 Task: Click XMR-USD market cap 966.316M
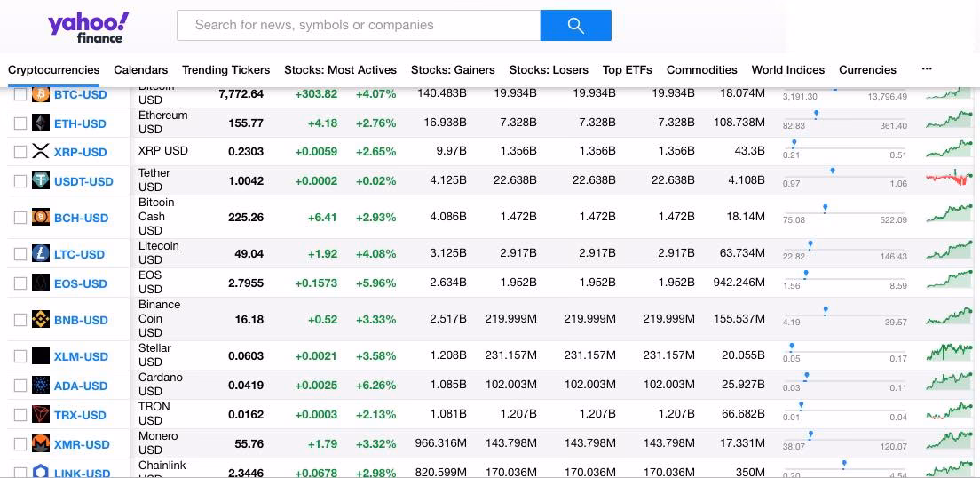pos(440,443)
